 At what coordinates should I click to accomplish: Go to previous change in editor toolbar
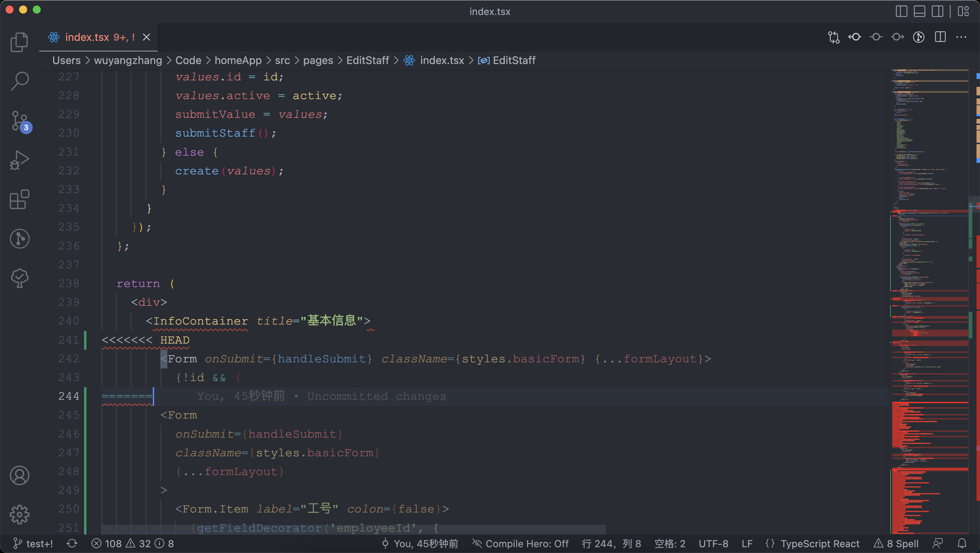click(854, 37)
